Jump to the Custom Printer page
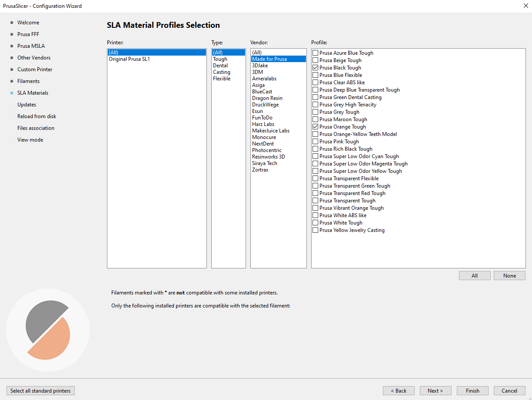The height and width of the screenshot is (400, 532). click(x=35, y=69)
